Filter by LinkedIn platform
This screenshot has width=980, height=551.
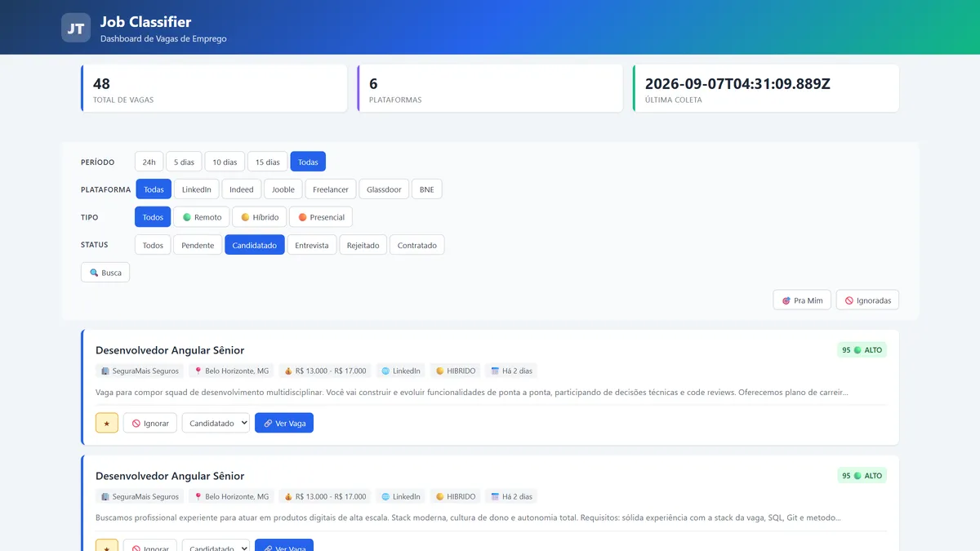(196, 189)
